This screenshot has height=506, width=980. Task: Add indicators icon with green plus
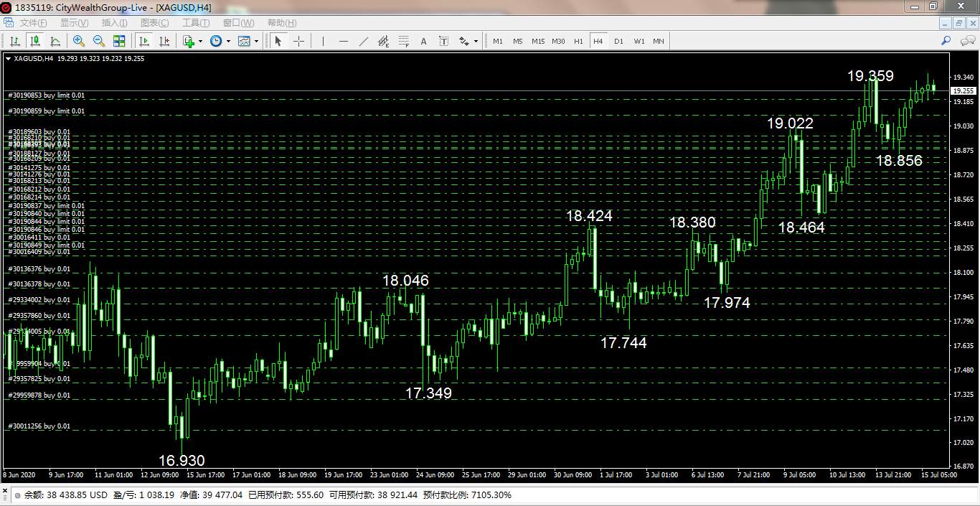(189, 41)
